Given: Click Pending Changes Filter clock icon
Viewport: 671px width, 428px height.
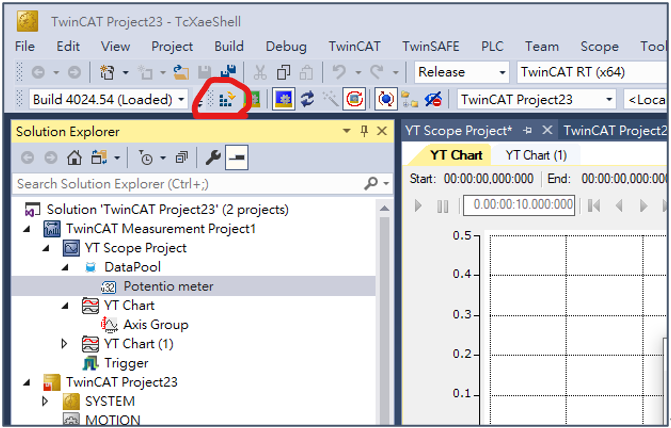Looking at the screenshot, I should tap(145, 158).
